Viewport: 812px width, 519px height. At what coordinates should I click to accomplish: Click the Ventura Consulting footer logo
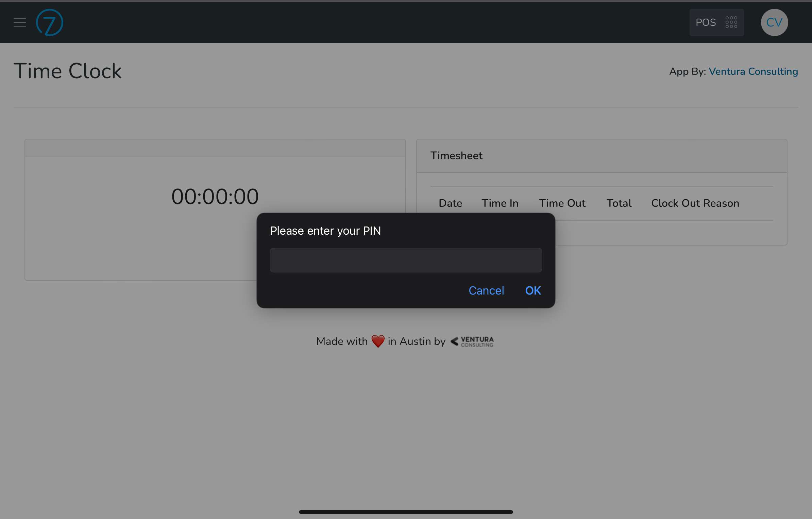pos(472,341)
